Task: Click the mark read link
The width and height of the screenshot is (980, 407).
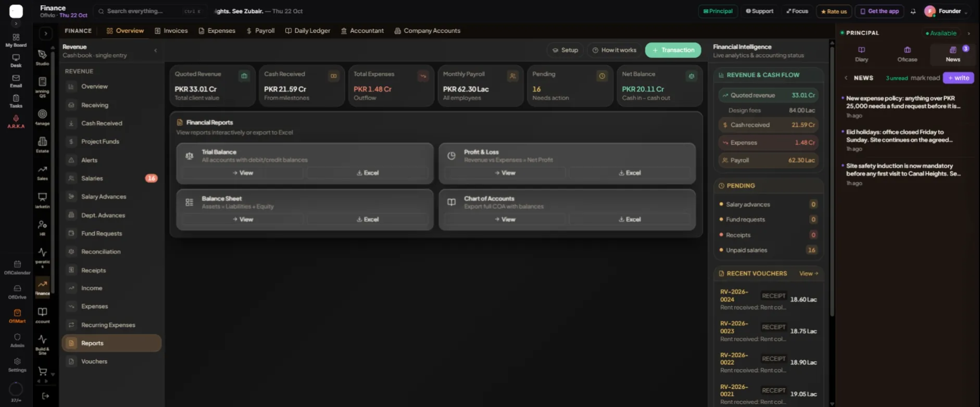Action: pos(925,78)
